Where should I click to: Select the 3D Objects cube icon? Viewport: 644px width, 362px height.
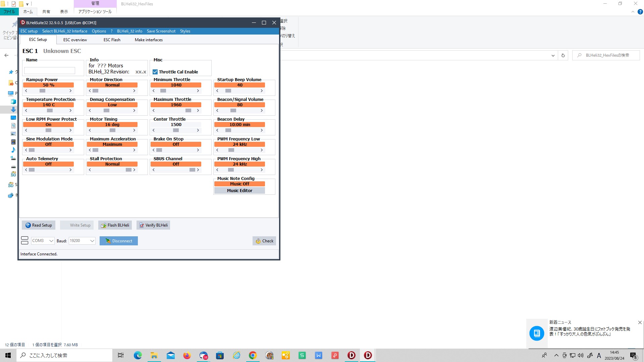[13, 102]
